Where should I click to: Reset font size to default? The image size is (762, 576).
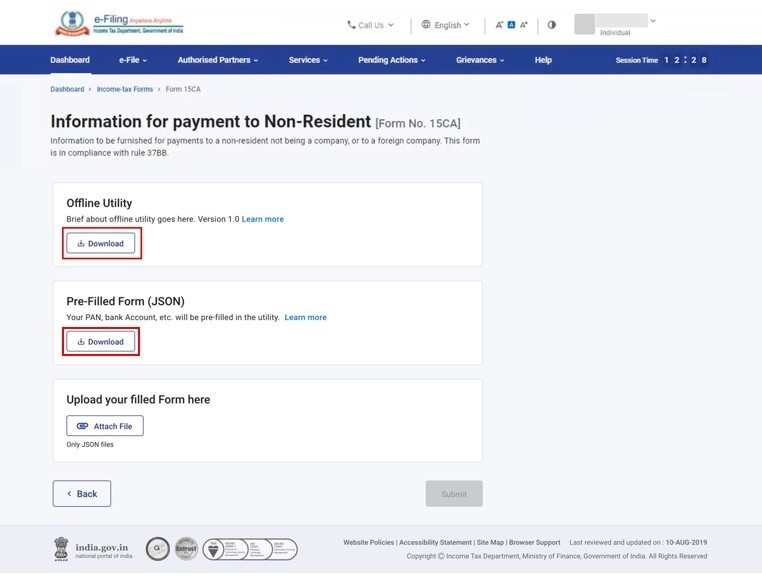click(511, 25)
